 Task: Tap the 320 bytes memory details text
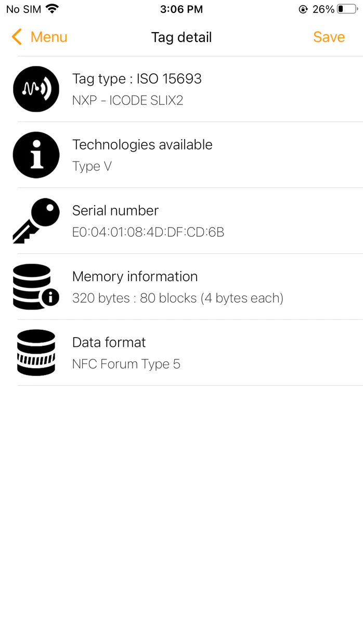tap(177, 298)
